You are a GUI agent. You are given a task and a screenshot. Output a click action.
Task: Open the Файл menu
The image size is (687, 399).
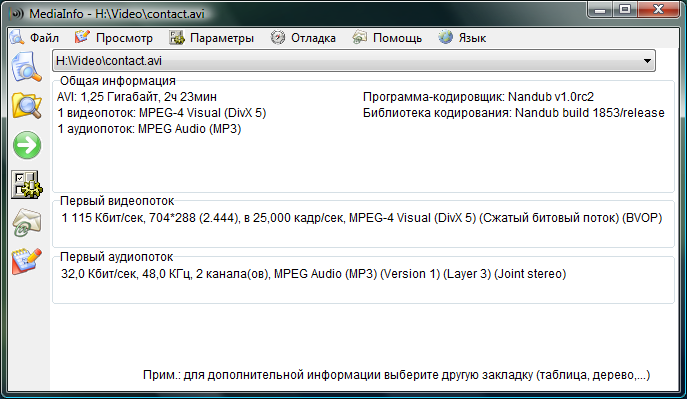44,38
